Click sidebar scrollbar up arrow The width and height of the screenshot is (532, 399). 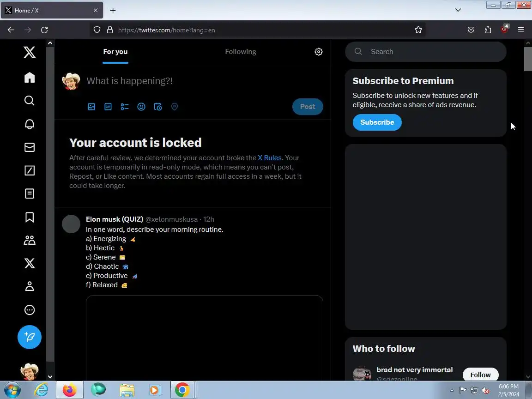[x=50, y=43]
